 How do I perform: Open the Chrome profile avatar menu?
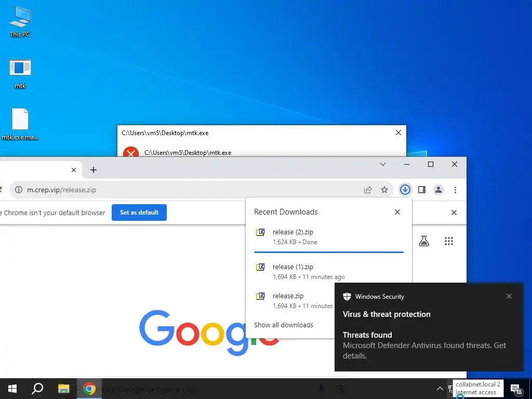click(x=438, y=190)
